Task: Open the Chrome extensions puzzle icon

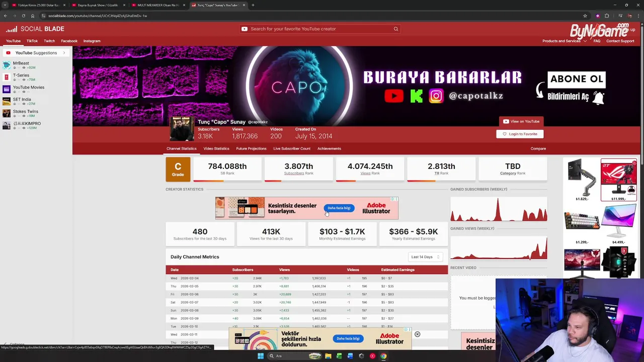Action: pyautogui.click(x=607, y=16)
